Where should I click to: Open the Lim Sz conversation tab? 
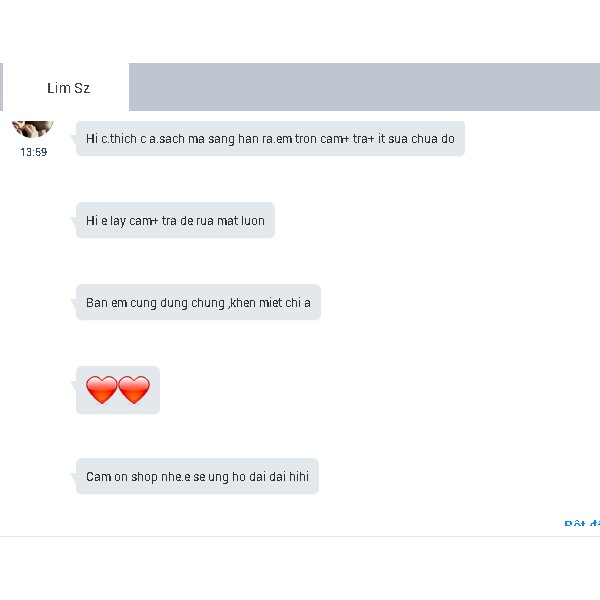tap(68, 88)
